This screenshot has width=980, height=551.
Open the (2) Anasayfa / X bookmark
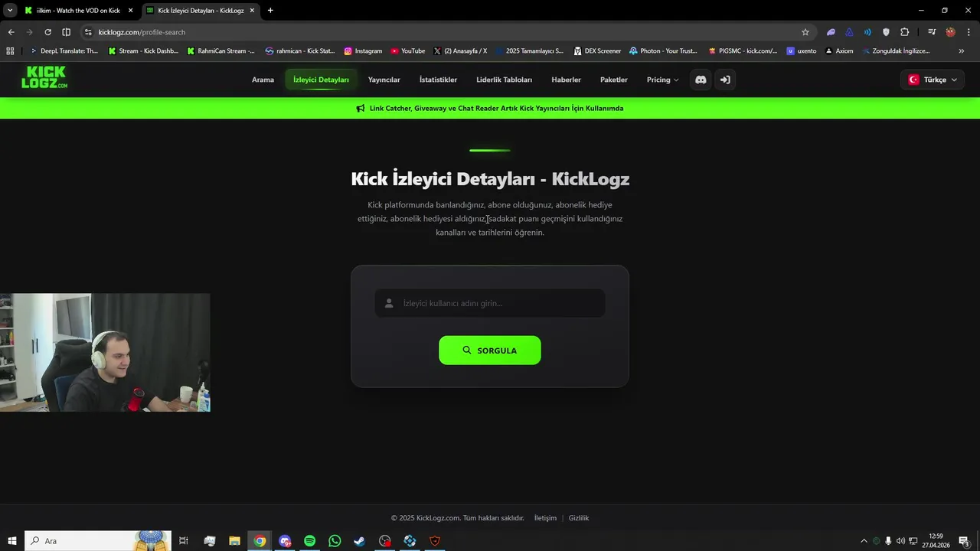pyautogui.click(x=460, y=51)
